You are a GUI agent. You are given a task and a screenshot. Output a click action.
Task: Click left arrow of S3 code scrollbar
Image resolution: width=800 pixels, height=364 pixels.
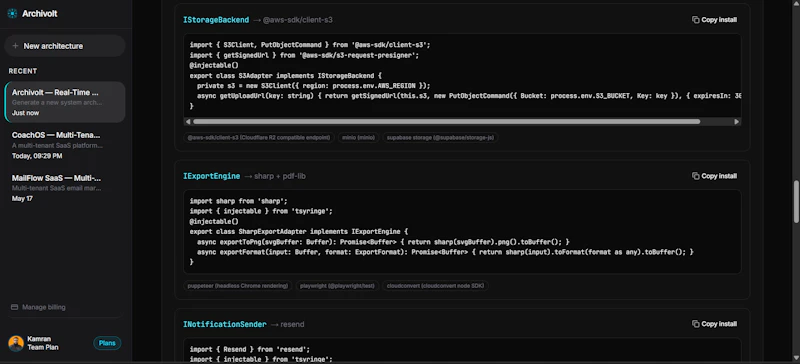[188, 122]
